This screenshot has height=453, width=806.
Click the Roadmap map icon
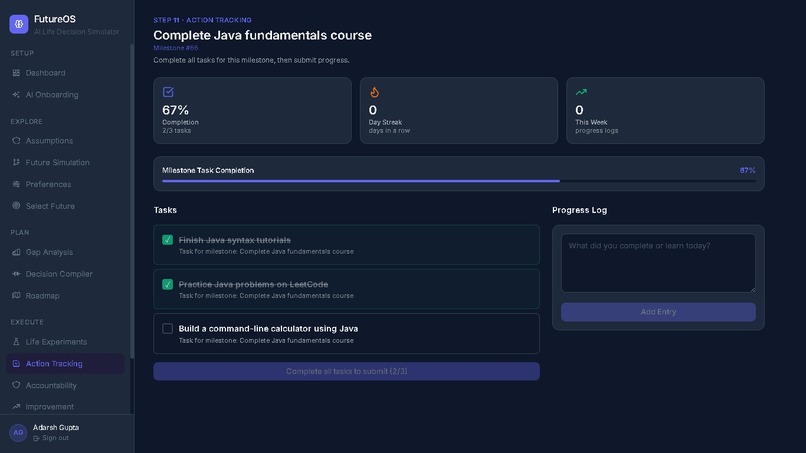16,295
